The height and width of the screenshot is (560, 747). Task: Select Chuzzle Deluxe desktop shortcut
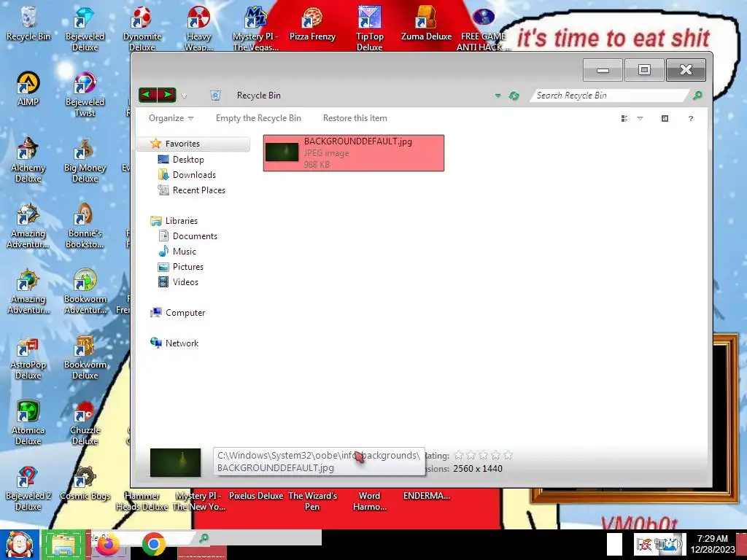pyautogui.click(x=85, y=423)
